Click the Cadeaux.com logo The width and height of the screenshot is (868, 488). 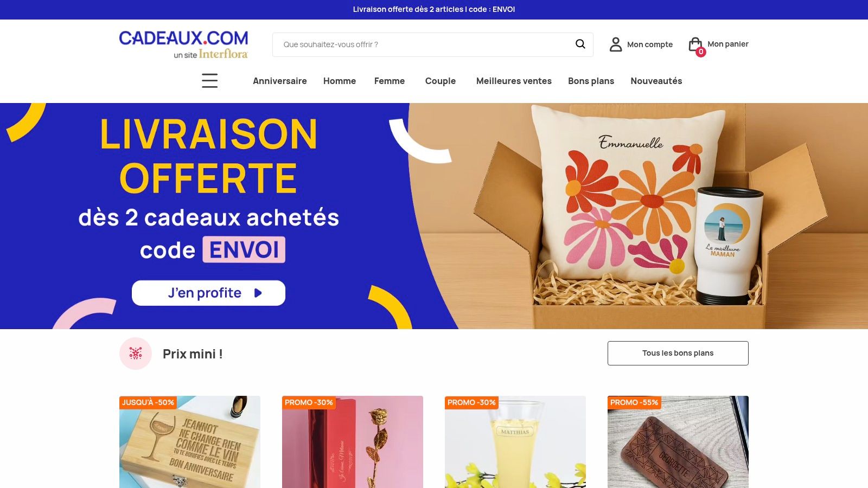click(183, 44)
